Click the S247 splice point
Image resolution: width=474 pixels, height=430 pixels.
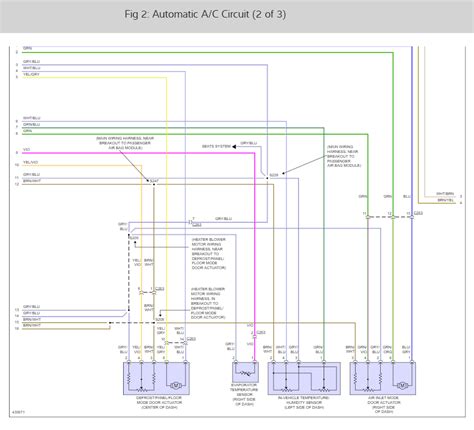[154, 184]
